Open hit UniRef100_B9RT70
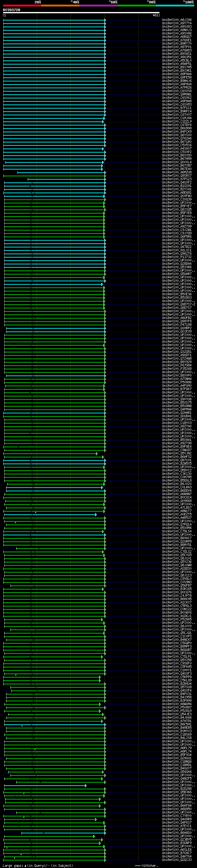Viewport: 197px width, 868px height. click(x=177, y=43)
